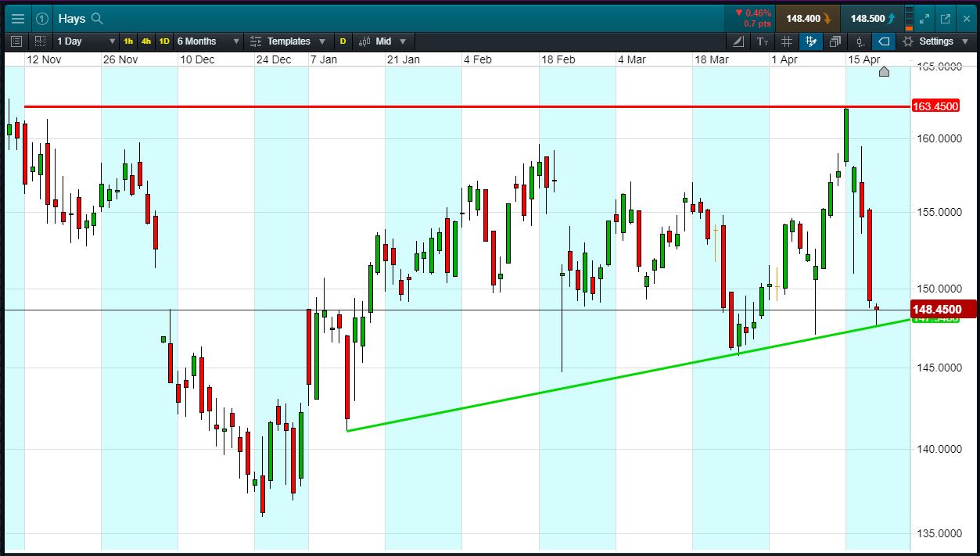980x556 pixels.
Task: Select the trend line drawing tool
Action: pos(739,41)
